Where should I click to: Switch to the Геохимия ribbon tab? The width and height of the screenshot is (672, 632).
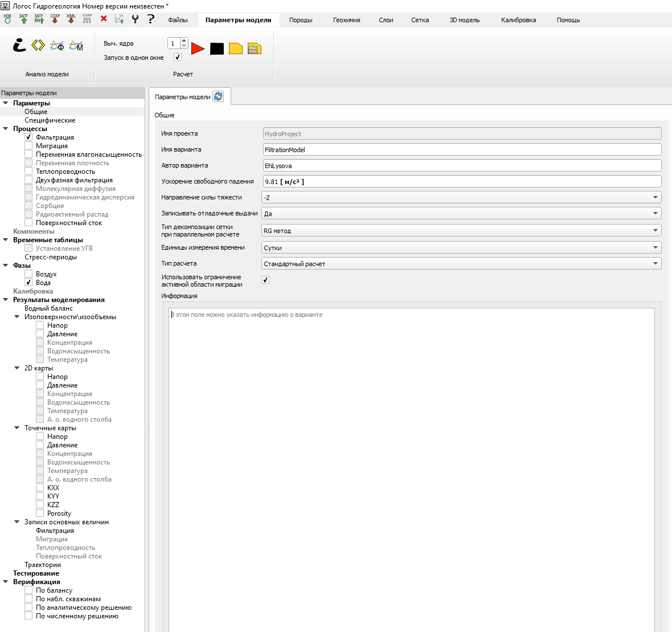[346, 20]
